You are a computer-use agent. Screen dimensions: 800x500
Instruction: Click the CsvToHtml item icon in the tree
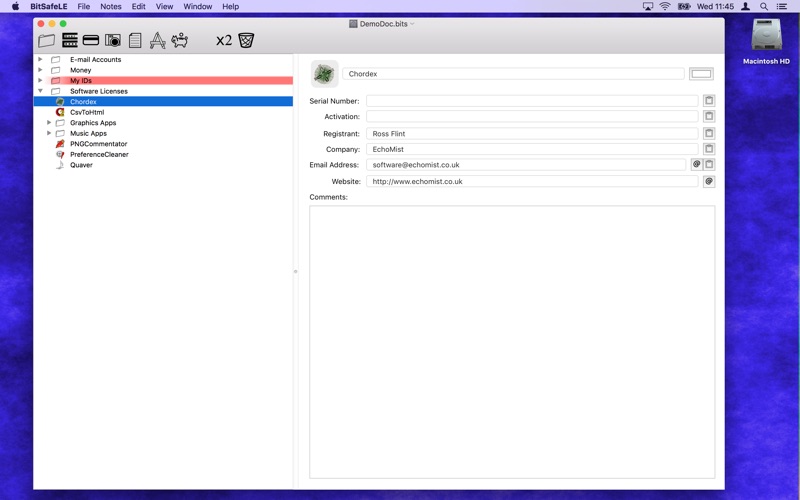[60, 112]
